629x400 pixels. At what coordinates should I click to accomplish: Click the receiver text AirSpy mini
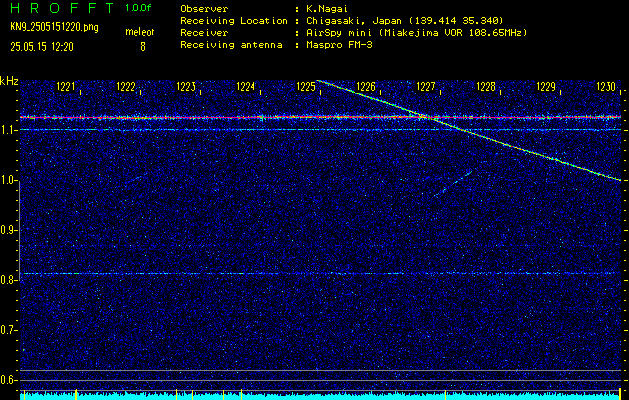click(337, 33)
